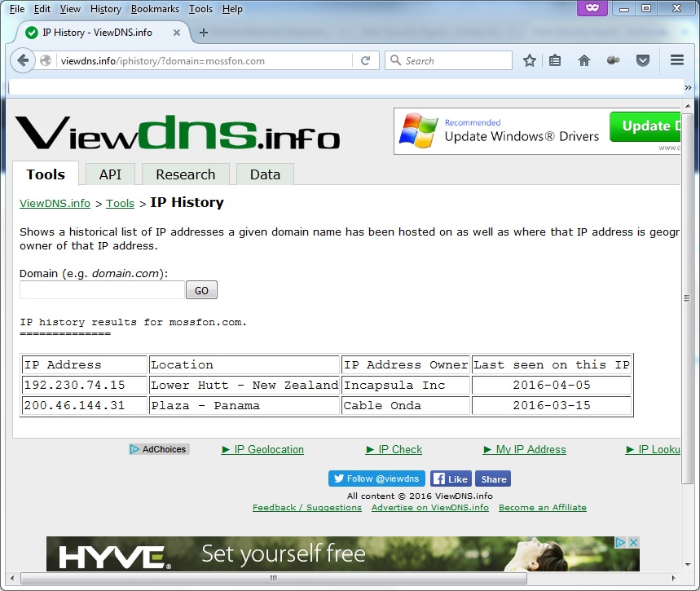Expand the bookmarks toolbar overflow chevron
The image size is (700, 591).
click(688, 87)
